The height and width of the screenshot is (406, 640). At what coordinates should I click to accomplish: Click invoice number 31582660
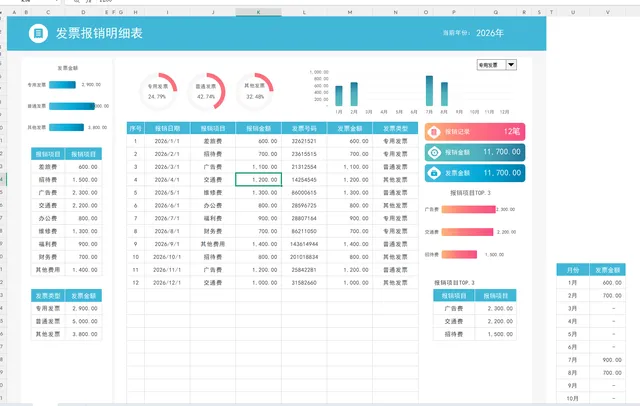point(304,282)
